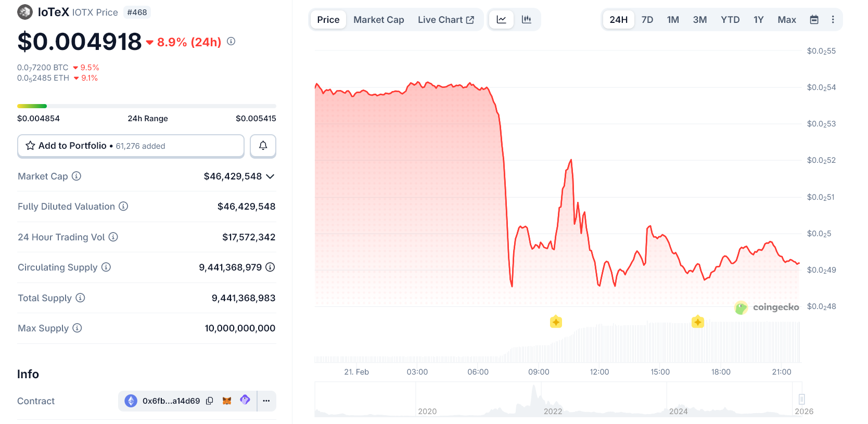Open more contract options menu
This screenshot has height=424, width=868.
click(x=266, y=401)
